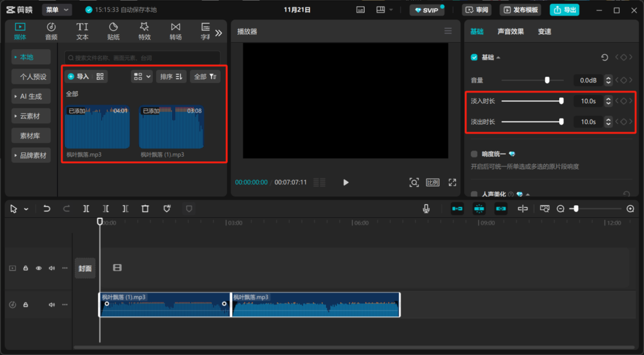Enable the 响度统一 checkbox
This screenshot has height=355, width=644.
click(475, 154)
